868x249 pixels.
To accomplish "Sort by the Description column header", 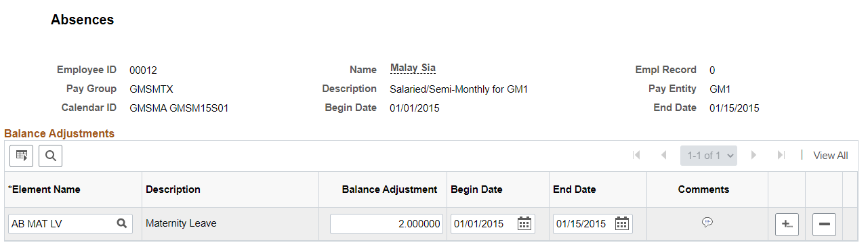I will click(173, 189).
